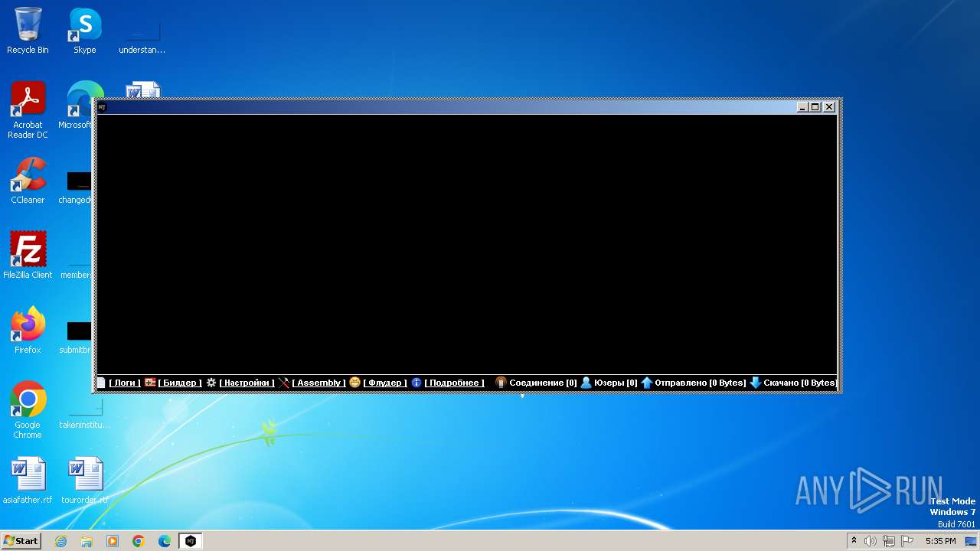This screenshot has width=980, height=551.
Task: Select the Соединение [0] status text
Action: click(x=543, y=383)
